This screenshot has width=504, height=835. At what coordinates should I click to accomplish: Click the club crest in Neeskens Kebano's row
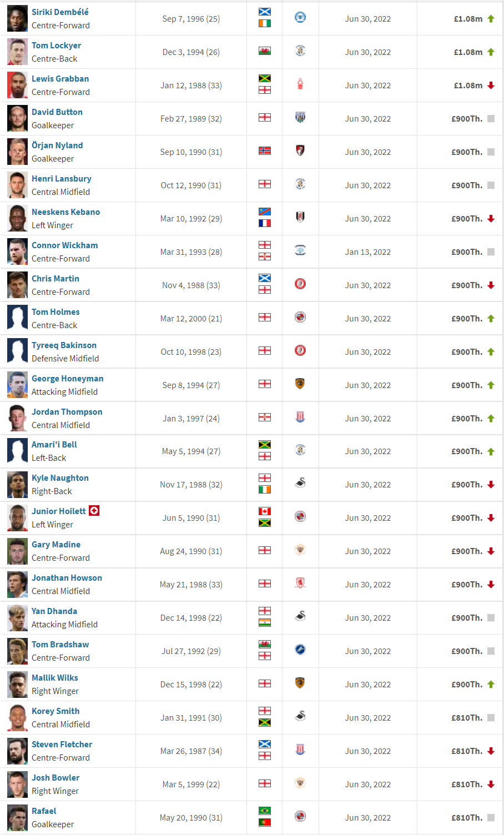pyautogui.click(x=300, y=218)
